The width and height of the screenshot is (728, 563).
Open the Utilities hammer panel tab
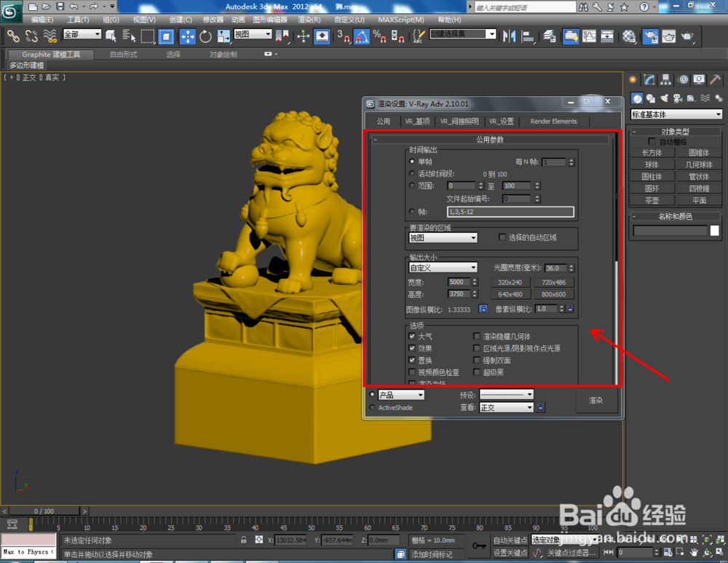point(716,80)
